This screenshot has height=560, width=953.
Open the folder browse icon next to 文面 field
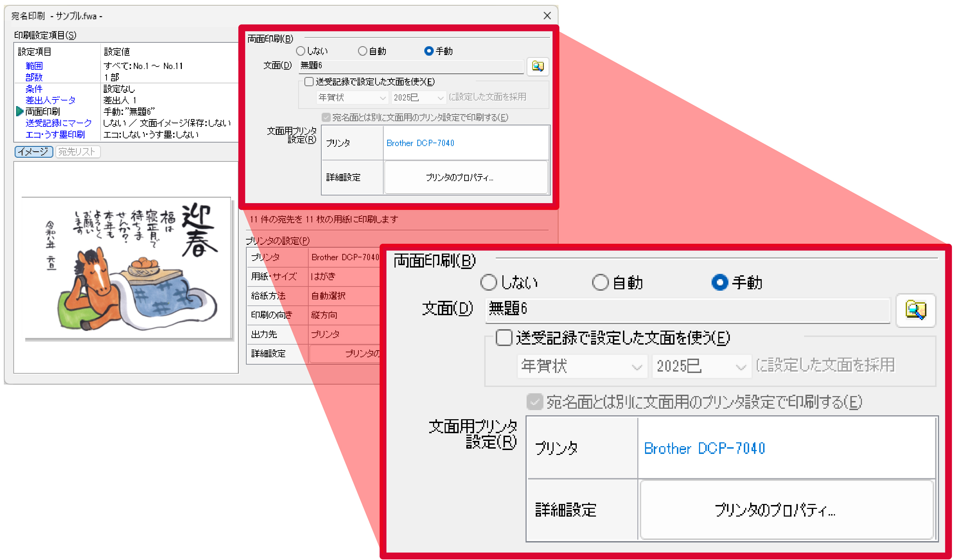(538, 67)
